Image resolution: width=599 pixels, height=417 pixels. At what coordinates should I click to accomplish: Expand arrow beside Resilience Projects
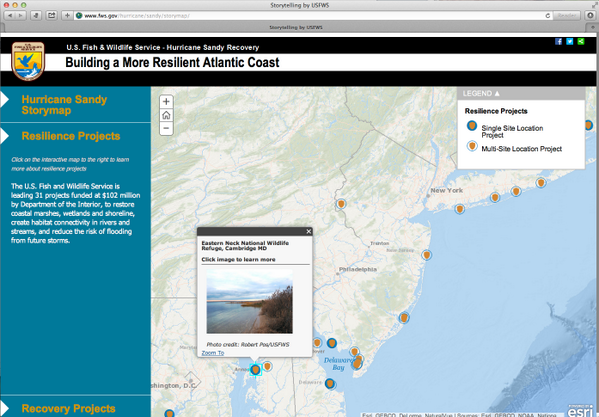5,136
